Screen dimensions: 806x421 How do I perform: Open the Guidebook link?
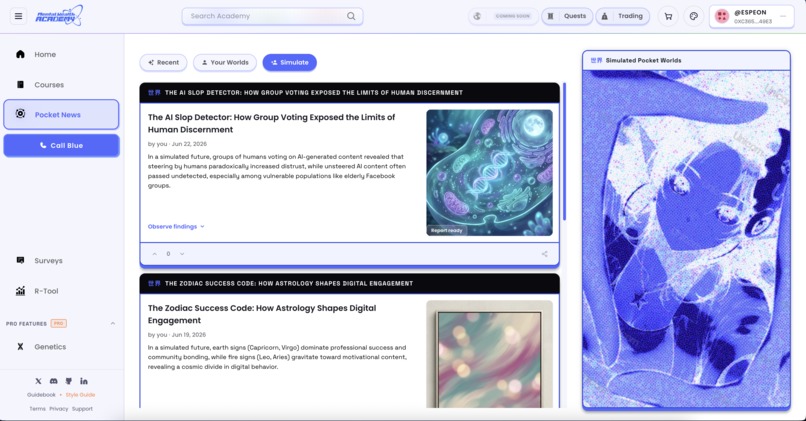41,395
